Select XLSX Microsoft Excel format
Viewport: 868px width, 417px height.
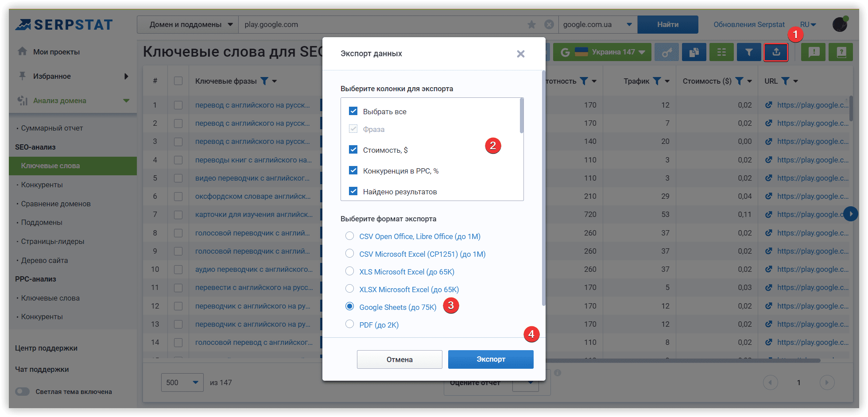pos(349,289)
